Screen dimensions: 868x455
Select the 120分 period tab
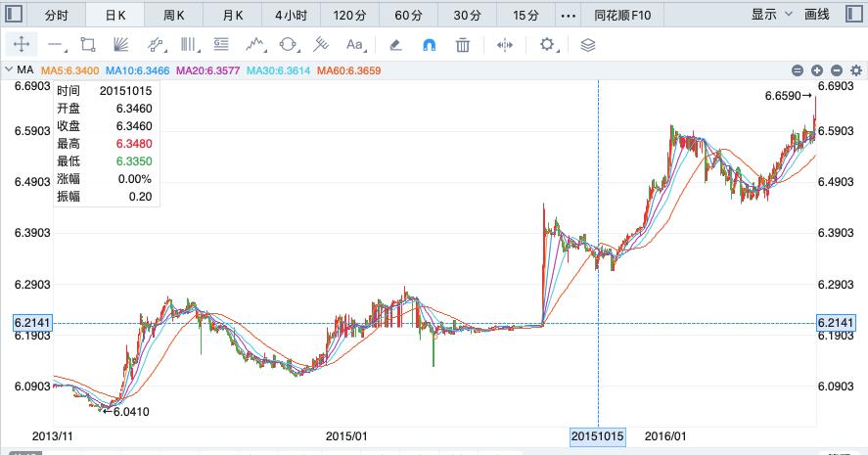click(350, 15)
